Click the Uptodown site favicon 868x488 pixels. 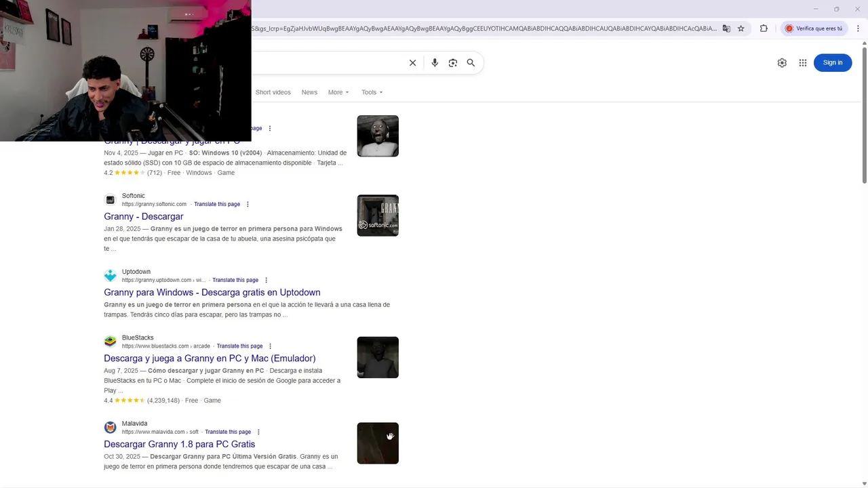pyautogui.click(x=110, y=276)
